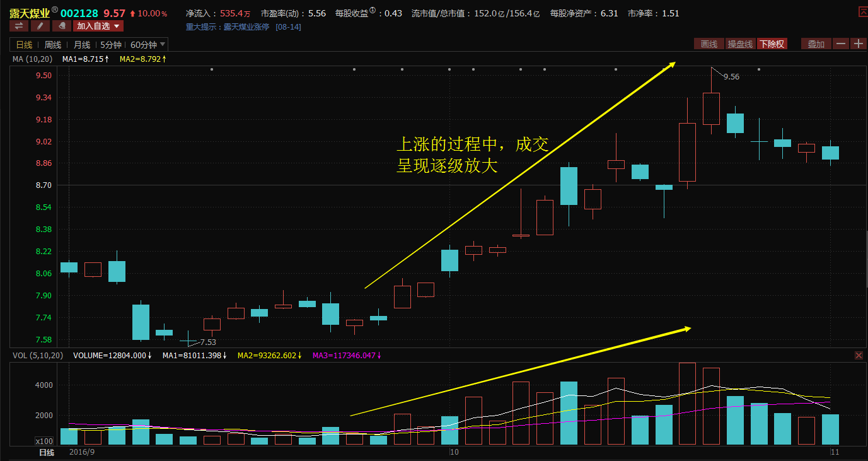Screen dimensions: 868x461
Task: Click the 2016/9 date label on axis
Action: (82, 452)
